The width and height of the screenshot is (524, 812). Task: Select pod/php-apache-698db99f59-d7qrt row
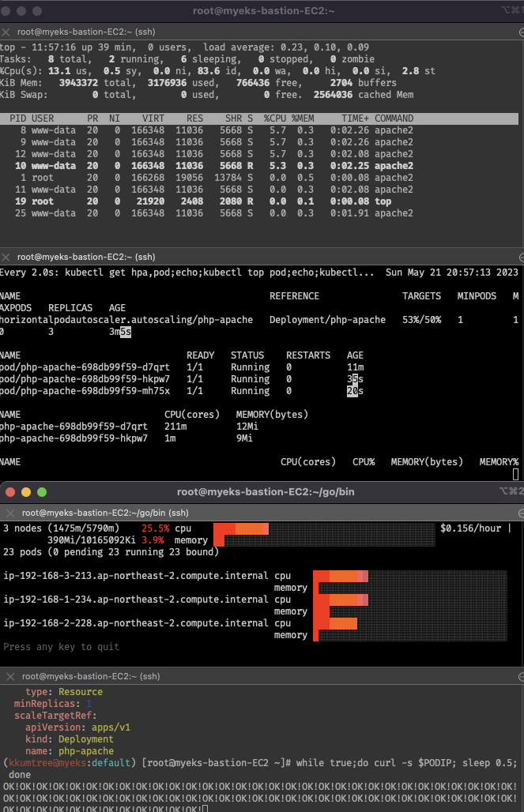point(182,367)
